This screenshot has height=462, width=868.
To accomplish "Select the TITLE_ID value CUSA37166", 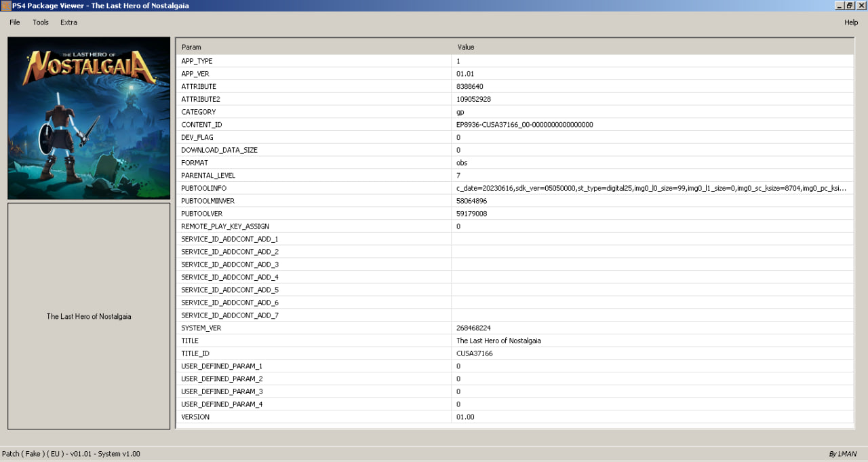I will (475, 353).
